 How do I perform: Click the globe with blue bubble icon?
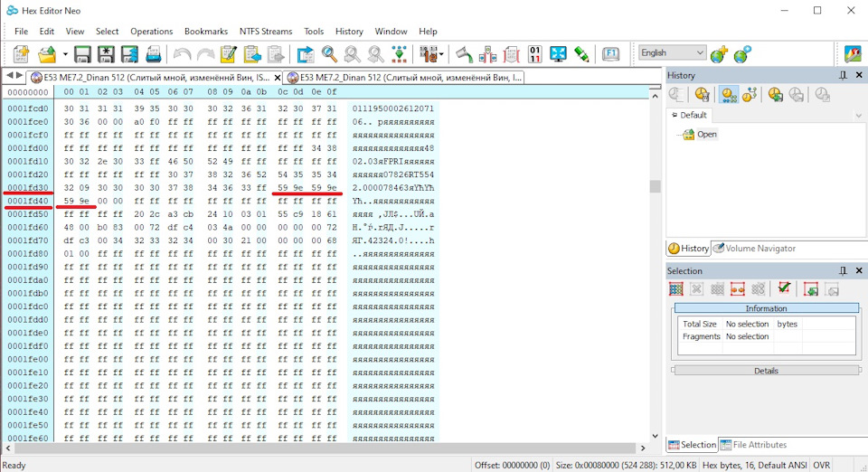[x=741, y=54]
